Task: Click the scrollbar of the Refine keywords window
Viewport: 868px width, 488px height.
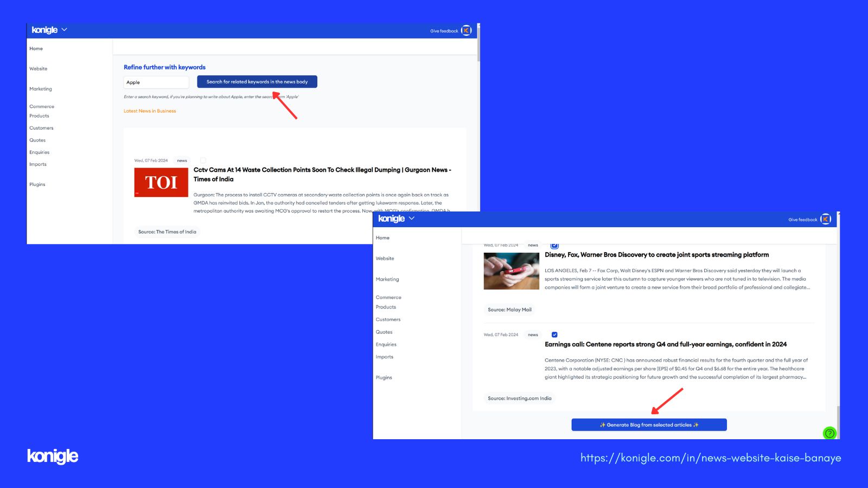Action: [478, 43]
